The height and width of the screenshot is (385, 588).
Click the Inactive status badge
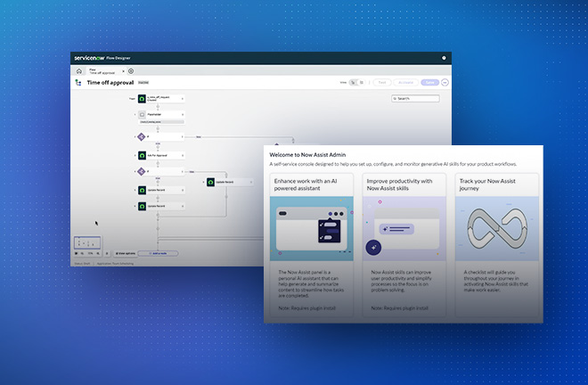tap(143, 83)
